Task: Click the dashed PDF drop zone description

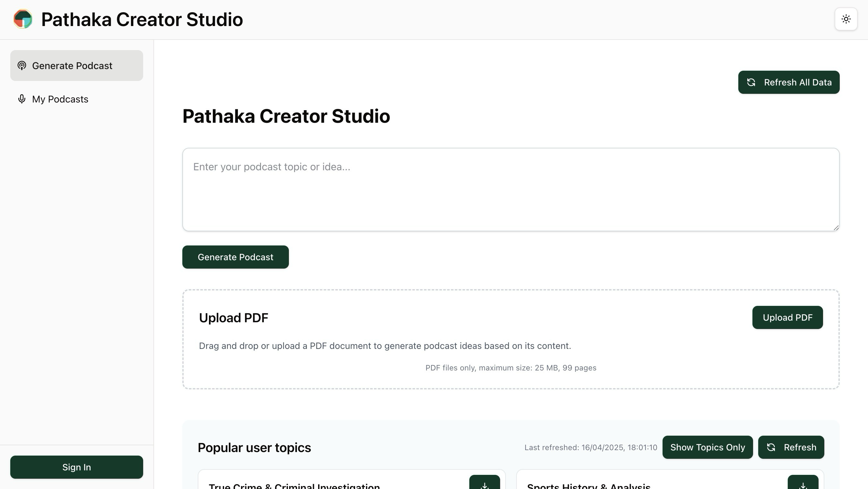Action: (385, 346)
